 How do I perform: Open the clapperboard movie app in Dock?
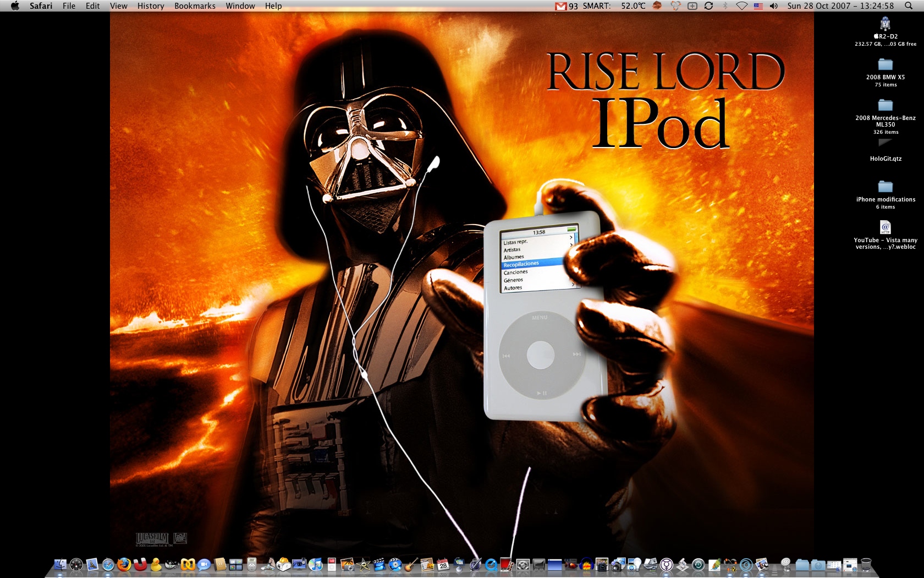(379, 564)
